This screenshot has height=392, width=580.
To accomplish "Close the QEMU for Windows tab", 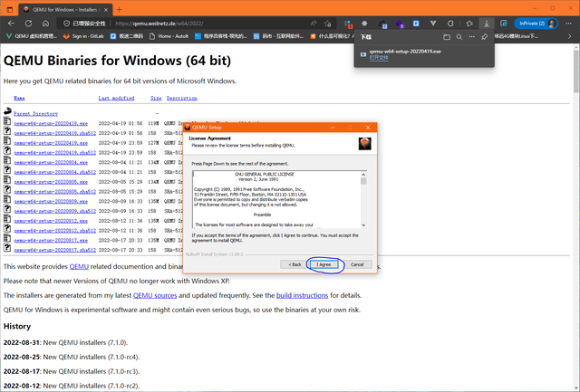I will tap(106, 10).
